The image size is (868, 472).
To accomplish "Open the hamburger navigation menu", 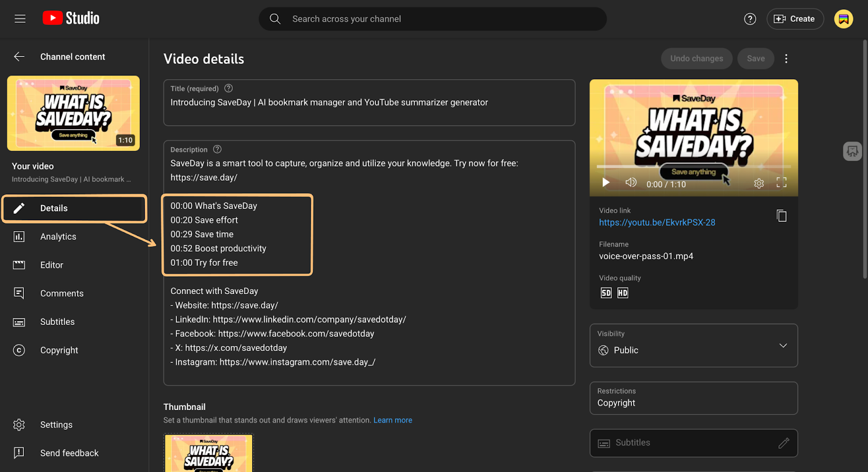I will [20, 19].
